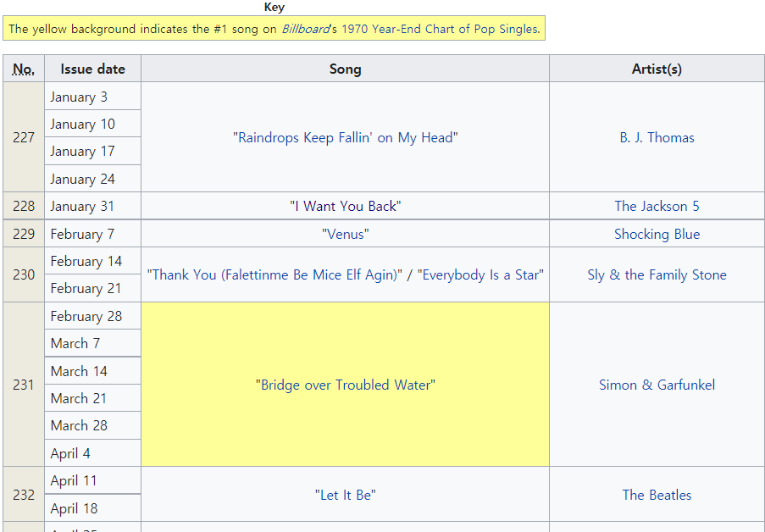Open the Simon & Garfunkel artist link
The width and height of the screenshot is (765, 532).
657,385
